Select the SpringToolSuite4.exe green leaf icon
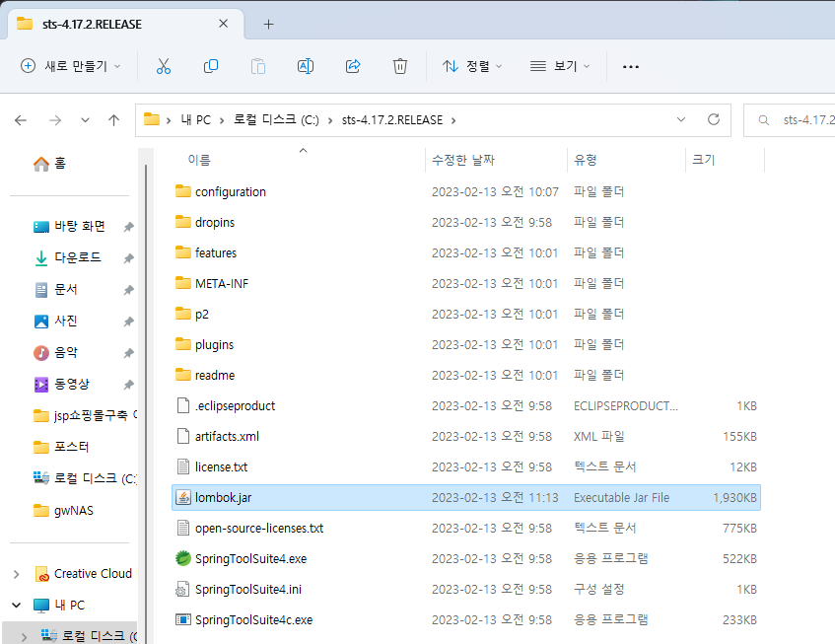This screenshot has height=644, width=835. (182, 558)
